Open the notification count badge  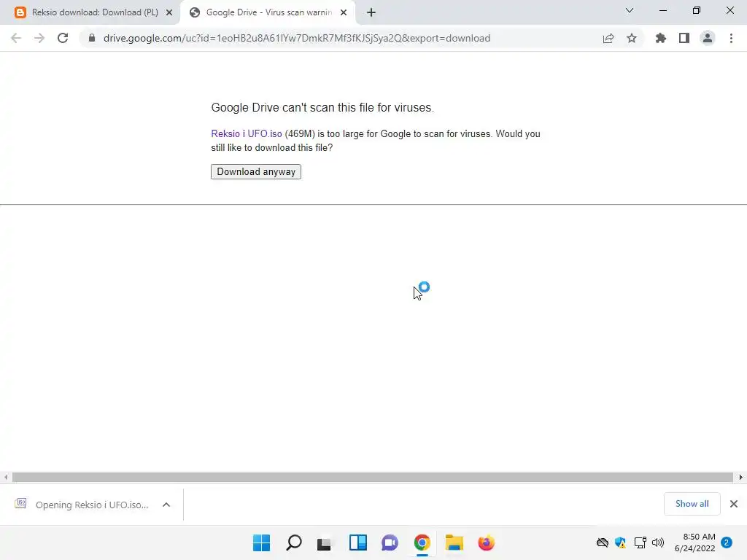pos(727,542)
